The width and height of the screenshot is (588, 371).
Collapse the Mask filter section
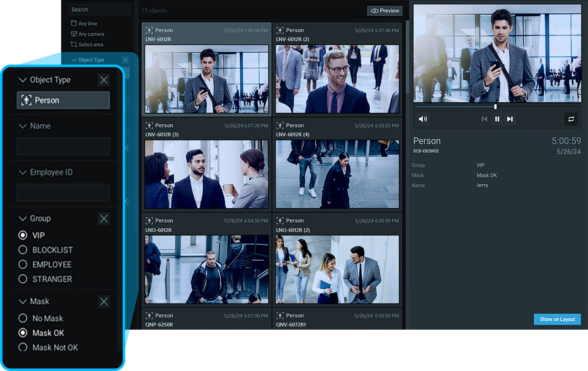coord(22,302)
